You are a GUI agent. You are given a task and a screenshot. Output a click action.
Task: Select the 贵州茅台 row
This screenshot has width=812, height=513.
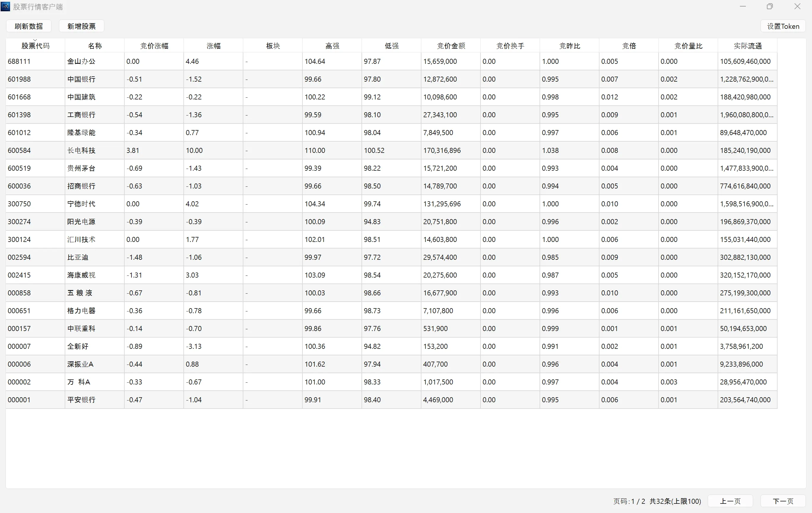[391, 168]
